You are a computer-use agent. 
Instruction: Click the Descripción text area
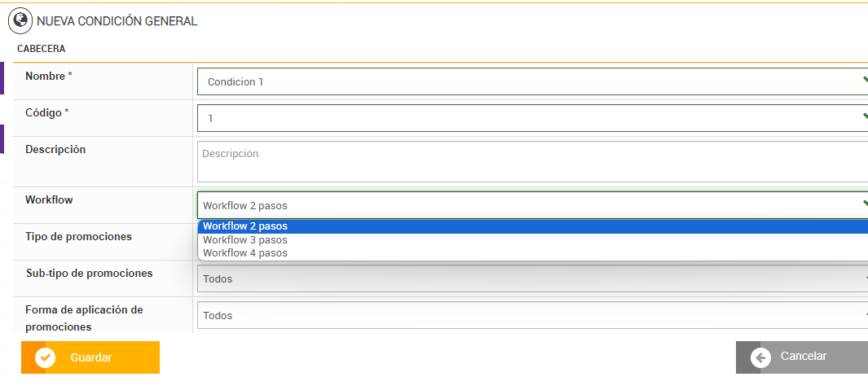pos(532,161)
